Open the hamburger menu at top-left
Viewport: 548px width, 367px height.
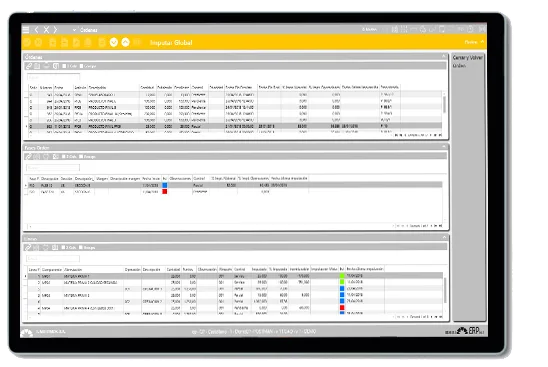(26, 30)
